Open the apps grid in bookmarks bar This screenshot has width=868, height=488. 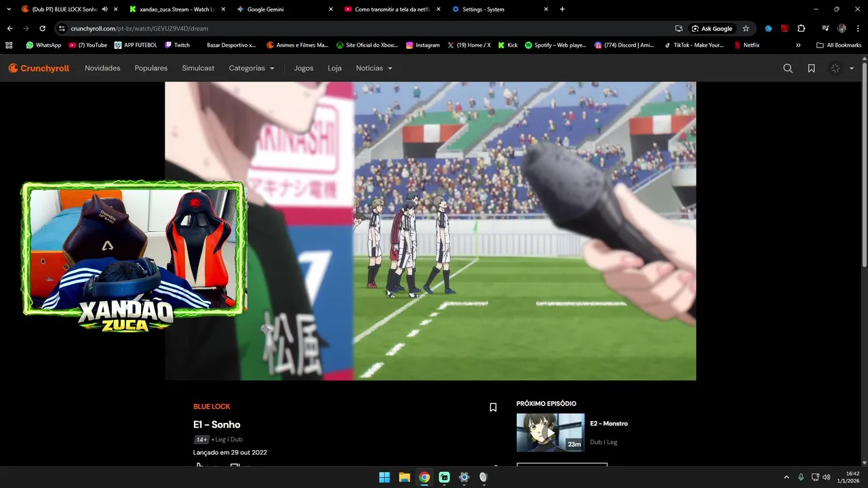click(x=9, y=45)
